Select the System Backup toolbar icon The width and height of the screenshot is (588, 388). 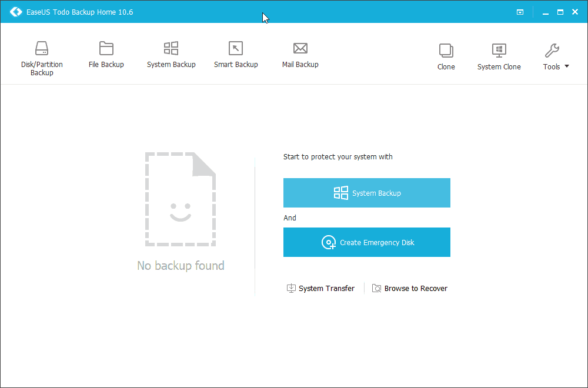(171, 54)
